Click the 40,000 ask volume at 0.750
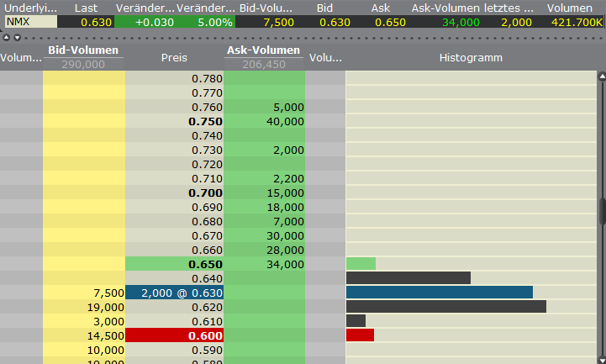606x364 pixels. 263,121
